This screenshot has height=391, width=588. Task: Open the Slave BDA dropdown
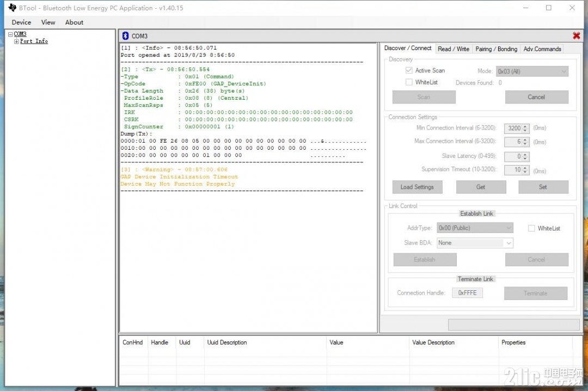pos(475,243)
